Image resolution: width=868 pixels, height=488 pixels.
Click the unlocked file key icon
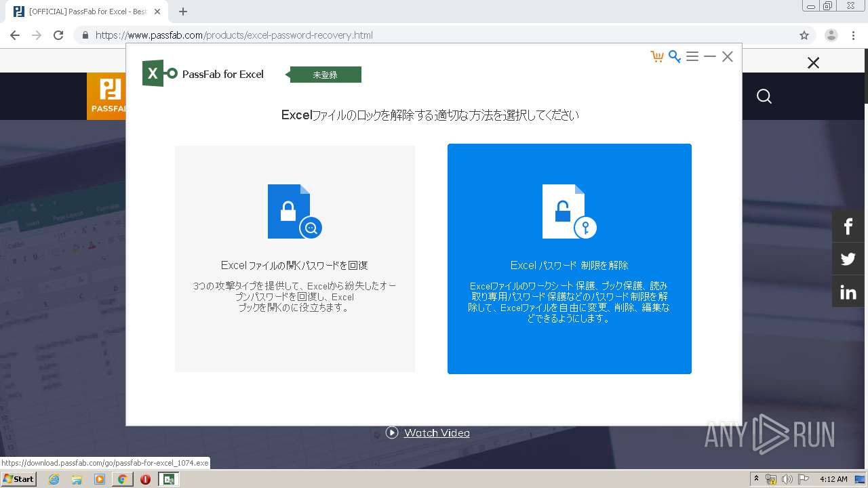[x=570, y=211]
